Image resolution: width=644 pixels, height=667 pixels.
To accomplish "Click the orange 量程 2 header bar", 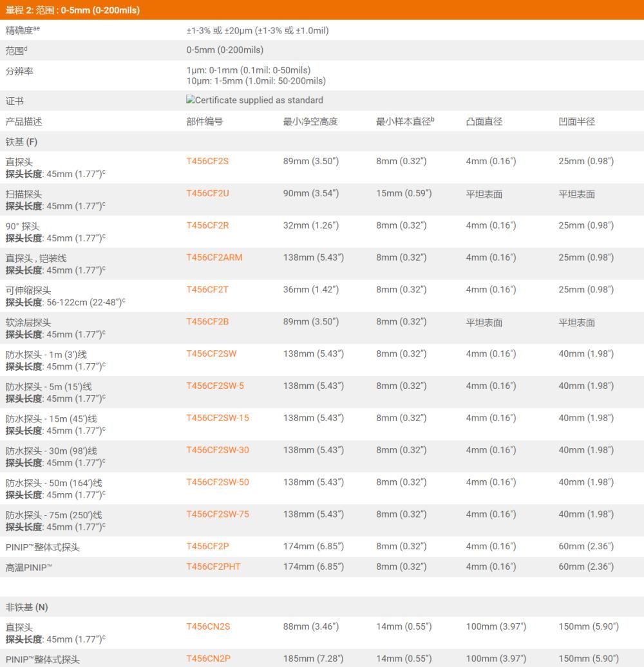I will click(x=322, y=10).
